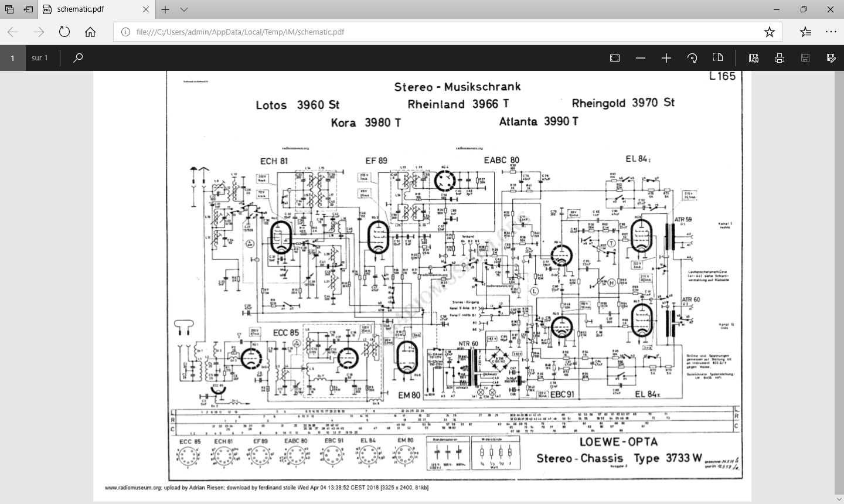The image size is (844, 504).
Task: Search in the PDF document
Action: pos(78,58)
